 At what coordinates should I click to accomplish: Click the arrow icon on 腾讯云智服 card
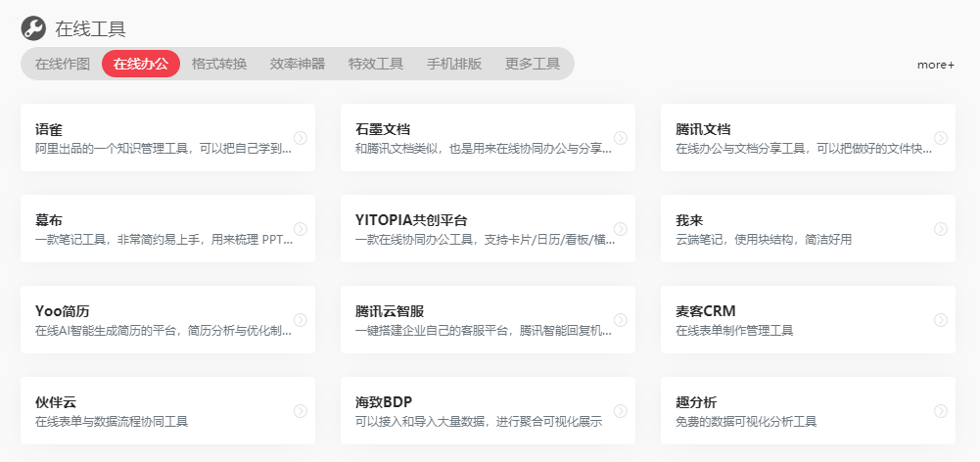pyautogui.click(x=621, y=320)
